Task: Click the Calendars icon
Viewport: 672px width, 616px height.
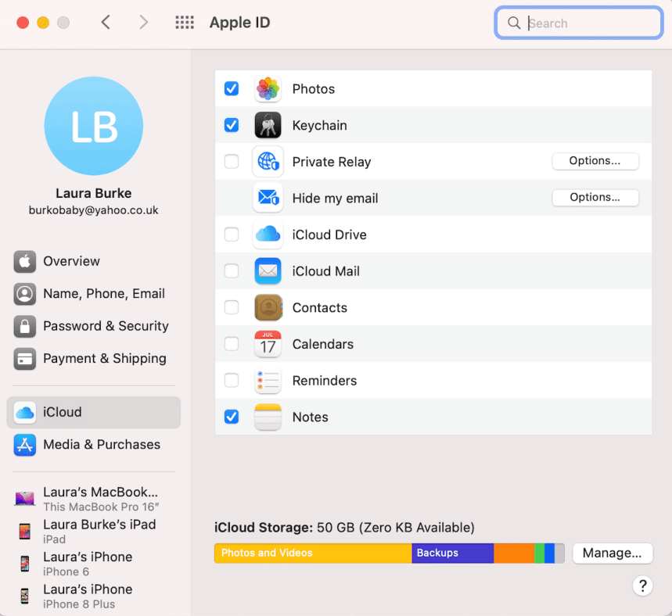Action: pos(268,344)
